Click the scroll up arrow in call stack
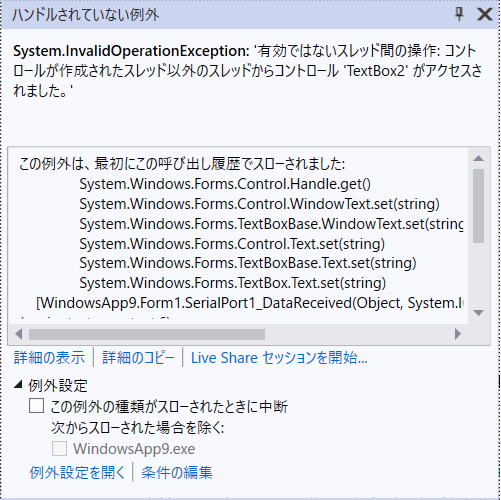 coord(479,158)
